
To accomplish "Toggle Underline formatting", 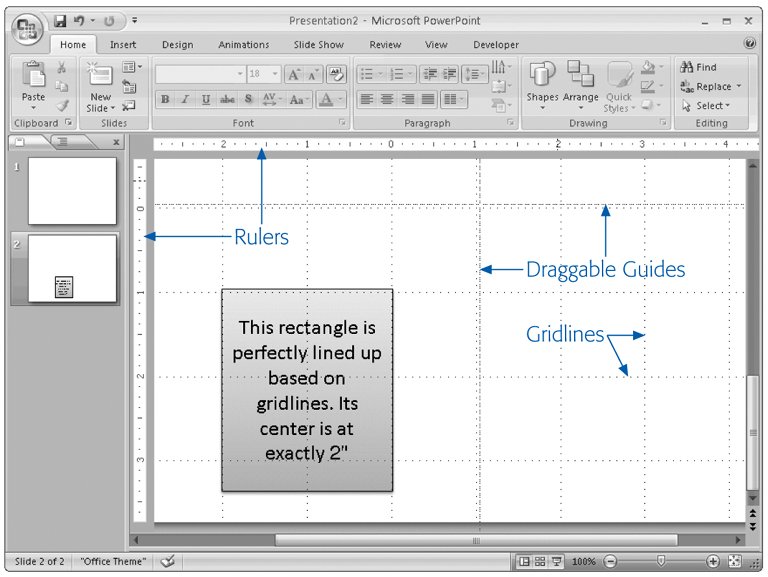I will pos(206,99).
